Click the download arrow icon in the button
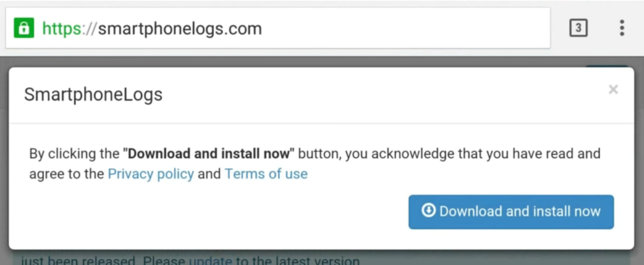 [x=429, y=211]
